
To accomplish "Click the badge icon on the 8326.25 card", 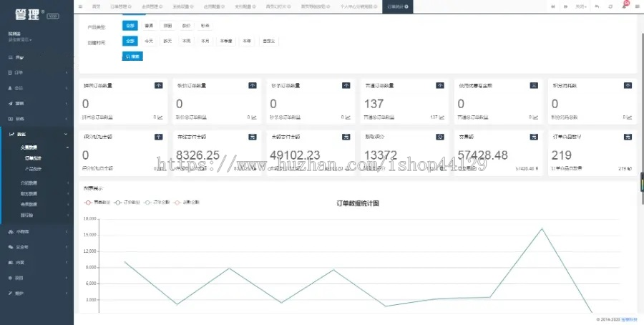I will [252, 137].
